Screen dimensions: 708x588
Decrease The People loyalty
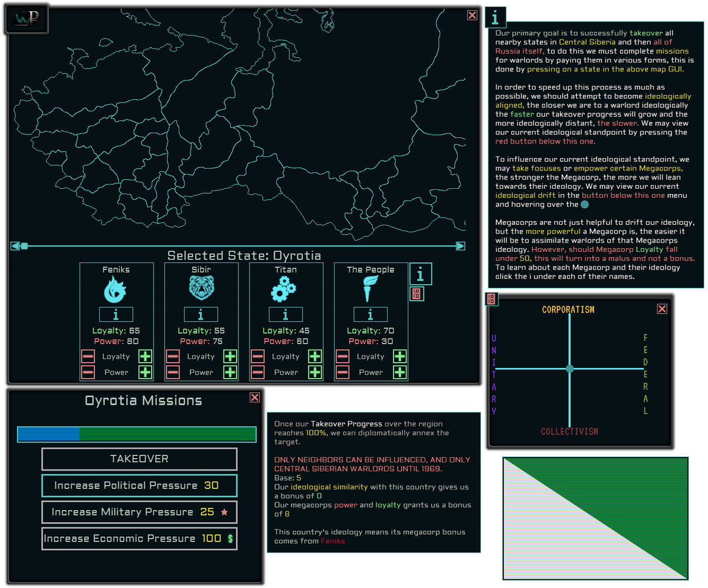(343, 356)
